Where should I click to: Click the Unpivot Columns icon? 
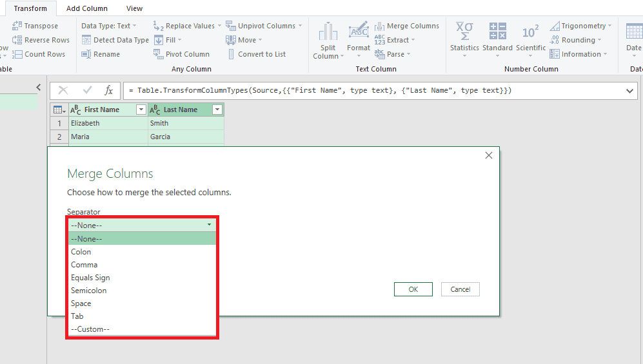pyautogui.click(x=230, y=26)
